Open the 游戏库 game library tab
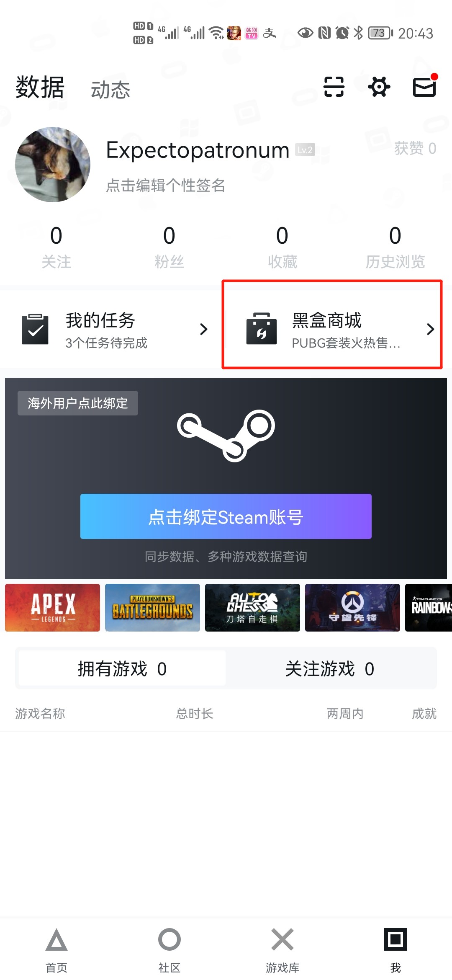 [282, 950]
